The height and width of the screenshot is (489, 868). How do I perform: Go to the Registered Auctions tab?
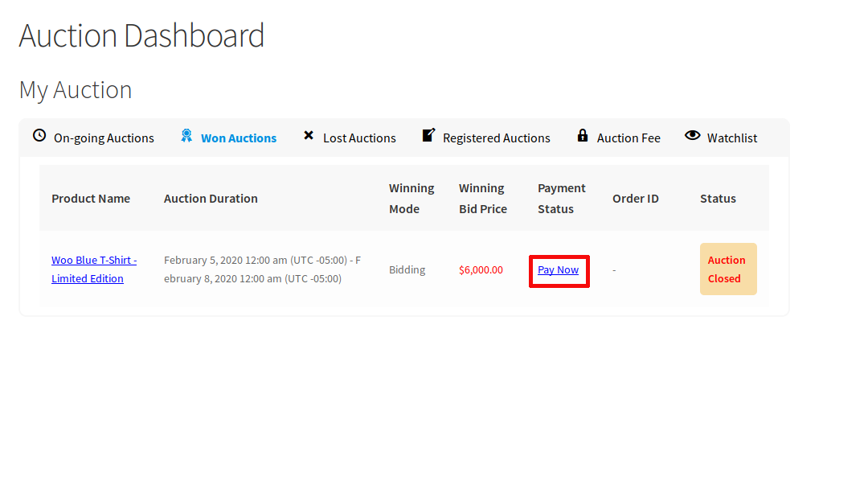point(496,138)
